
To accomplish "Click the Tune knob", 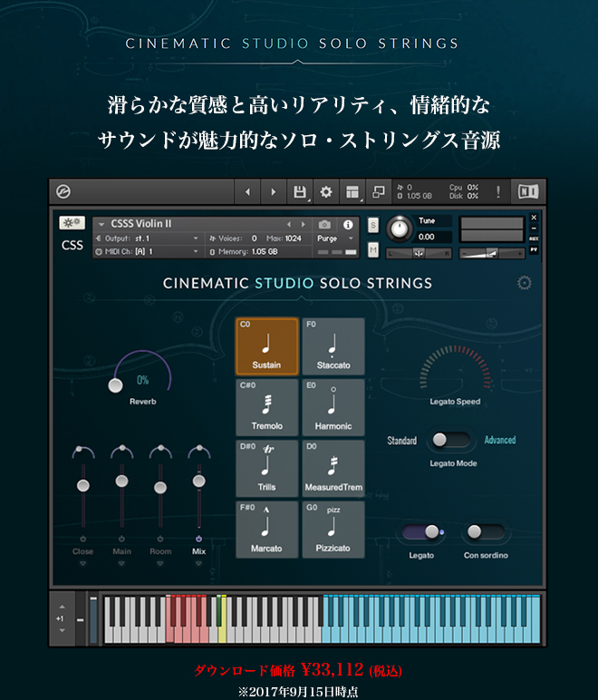I will pos(399,227).
